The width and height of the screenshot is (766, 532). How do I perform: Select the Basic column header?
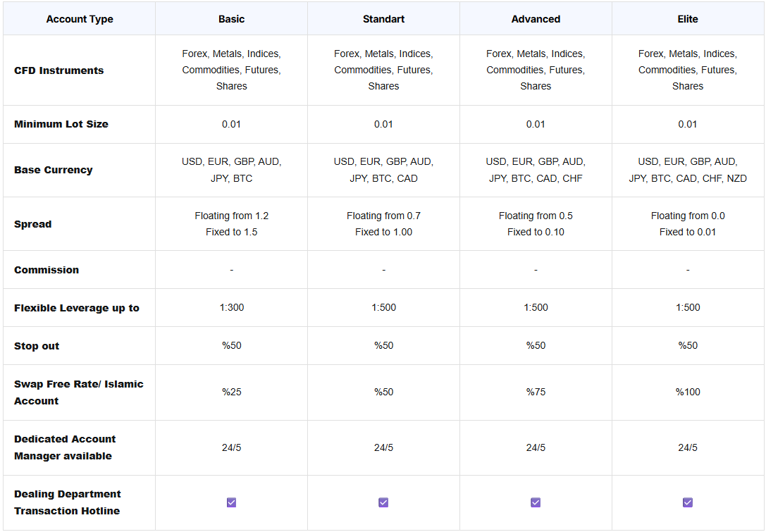pos(231,19)
